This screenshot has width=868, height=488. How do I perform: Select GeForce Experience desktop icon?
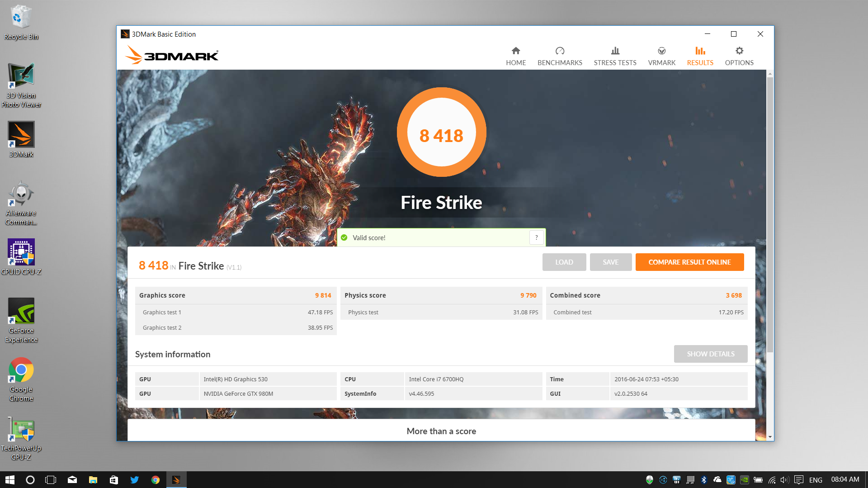(x=21, y=320)
